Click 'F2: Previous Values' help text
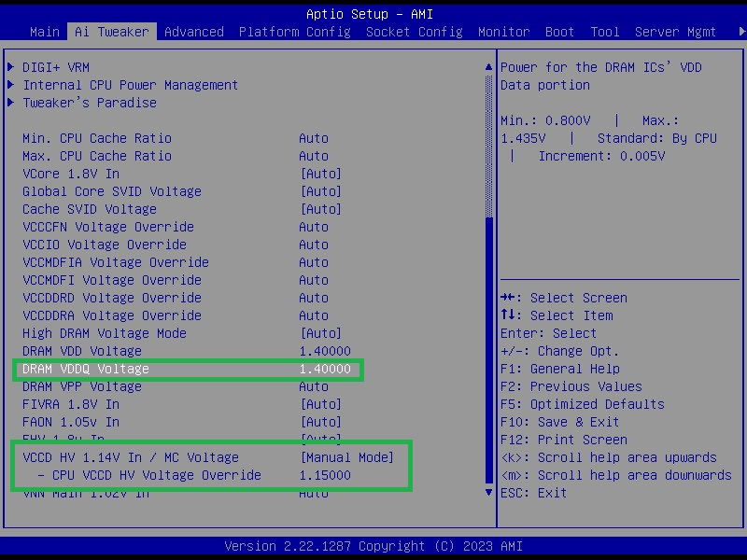 [x=571, y=386]
